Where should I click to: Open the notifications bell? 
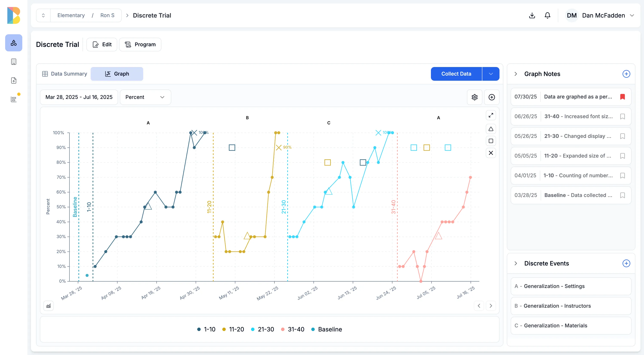point(548,15)
